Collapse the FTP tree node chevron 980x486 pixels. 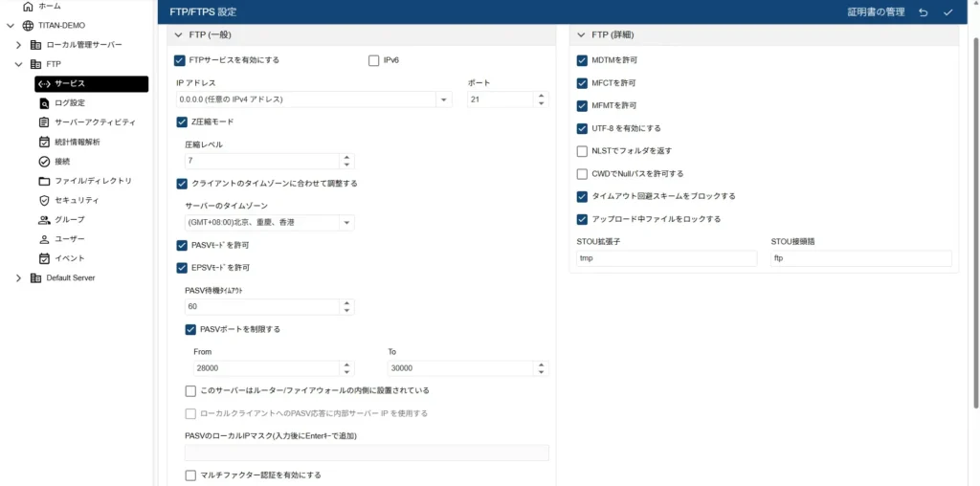coord(19,64)
